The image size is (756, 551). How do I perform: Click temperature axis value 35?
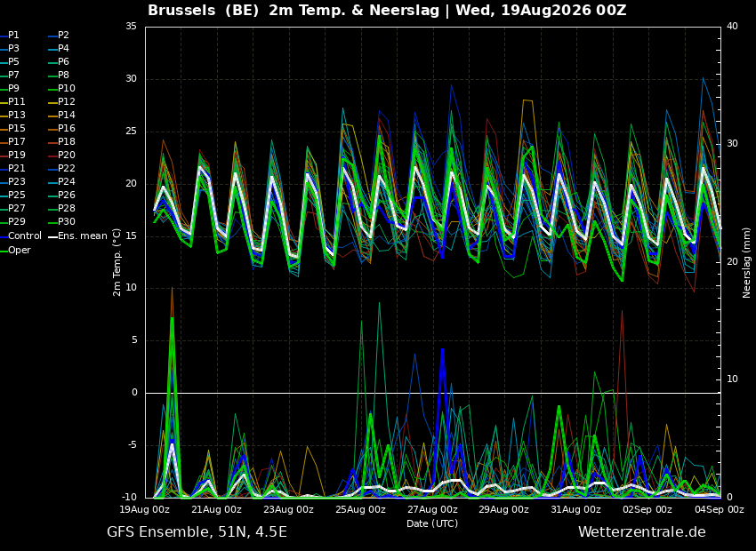[x=131, y=26]
